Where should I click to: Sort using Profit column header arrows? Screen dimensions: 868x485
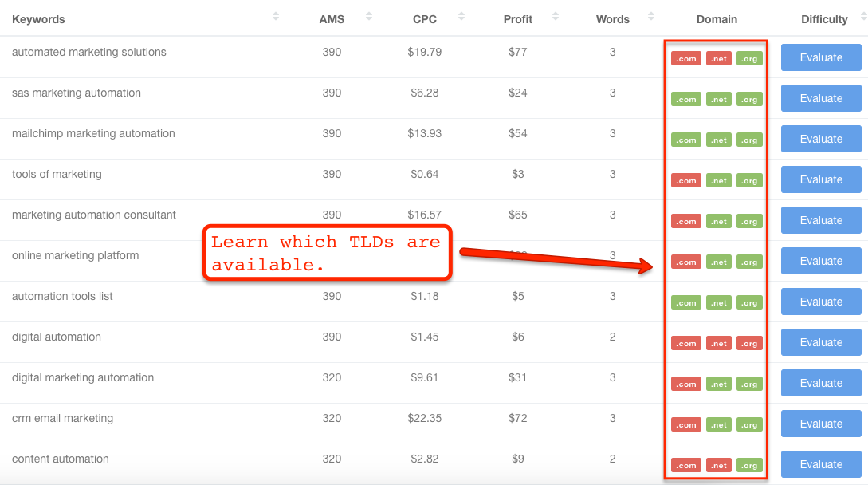[x=556, y=16]
